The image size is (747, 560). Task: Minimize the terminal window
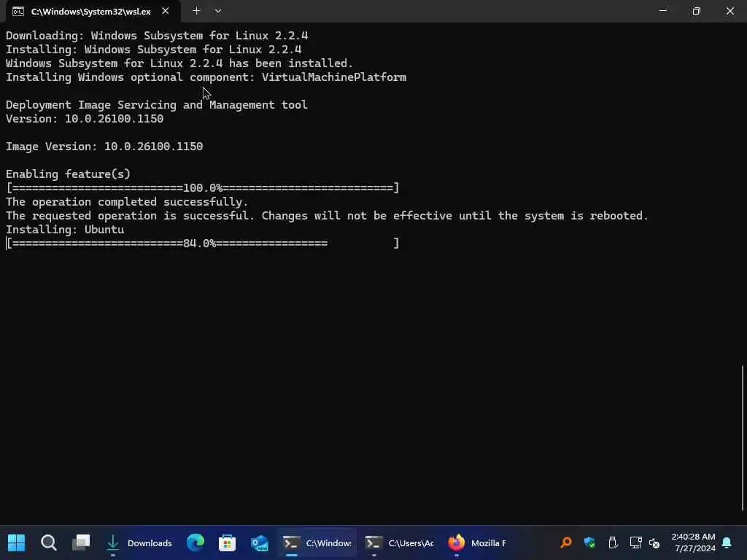tap(662, 10)
